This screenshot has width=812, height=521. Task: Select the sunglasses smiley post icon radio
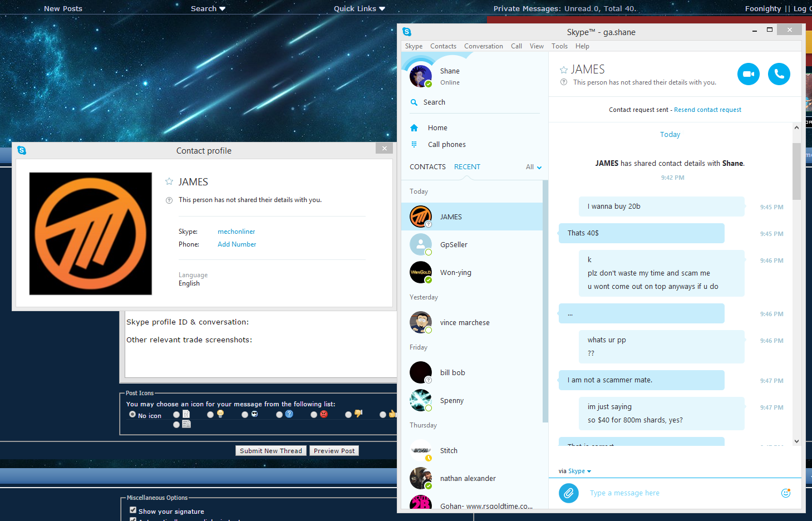(245, 415)
